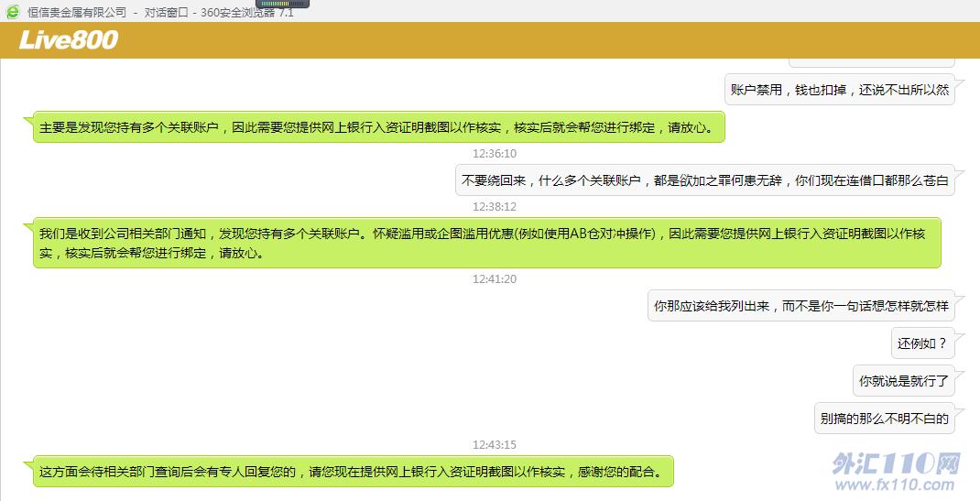This screenshot has width=980, height=501.
Task: Select the message starting with 账户禁用
Action: 839,90
